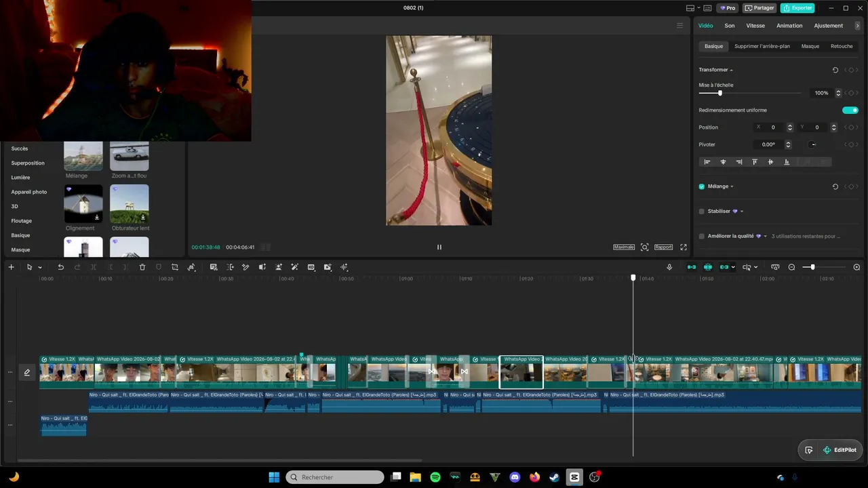Open File Explorer from the taskbar
This screenshot has width=868, height=488.
pyautogui.click(x=415, y=477)
